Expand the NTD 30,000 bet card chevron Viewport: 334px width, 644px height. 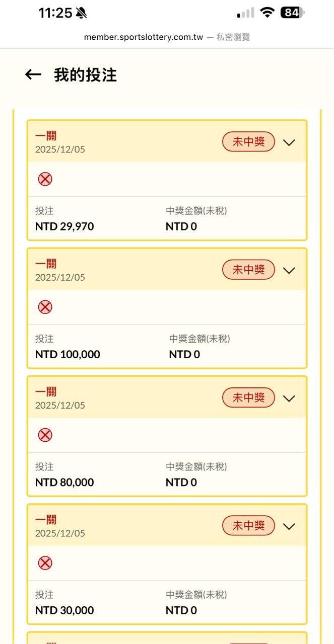pyautogui.click(x=289, y=526)
